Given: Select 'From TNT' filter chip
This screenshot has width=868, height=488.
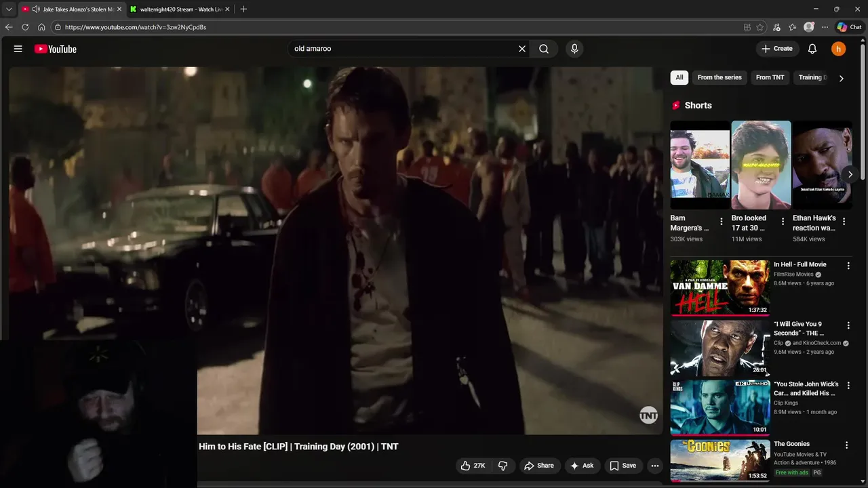Looking at the screenshot, I should pos(770,77).
